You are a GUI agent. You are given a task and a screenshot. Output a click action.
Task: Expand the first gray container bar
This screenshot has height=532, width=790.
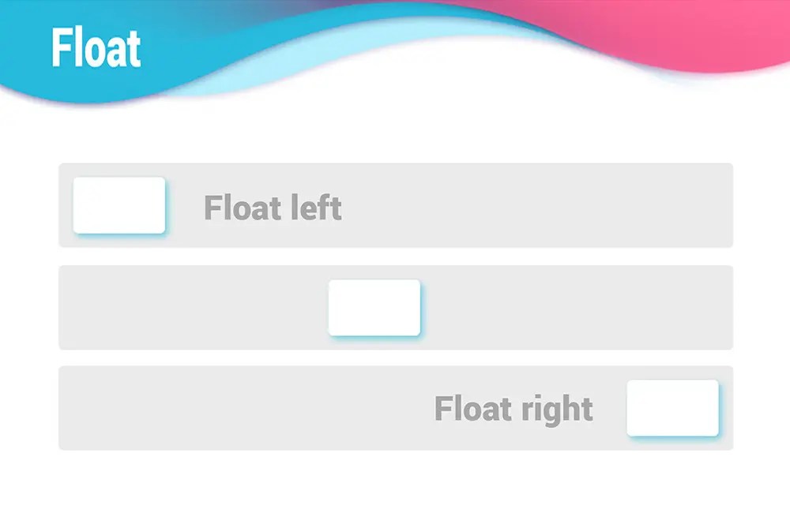tap(474, 205)
